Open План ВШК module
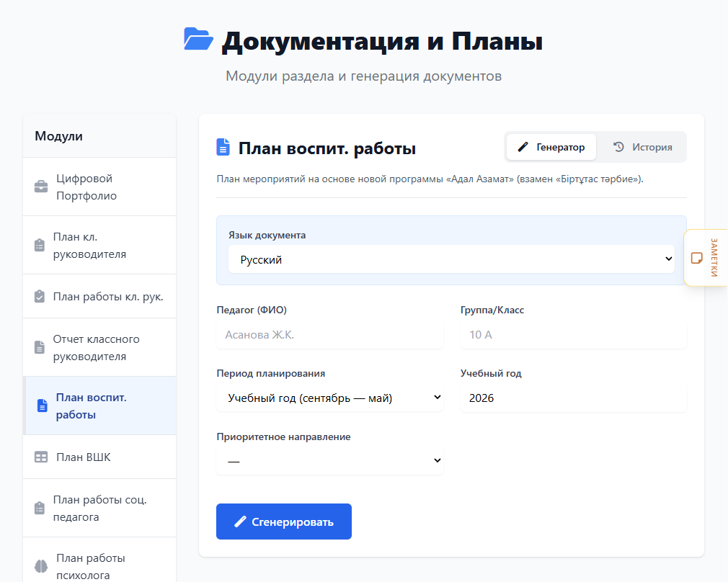728x582 pixels. coord(99,457)
